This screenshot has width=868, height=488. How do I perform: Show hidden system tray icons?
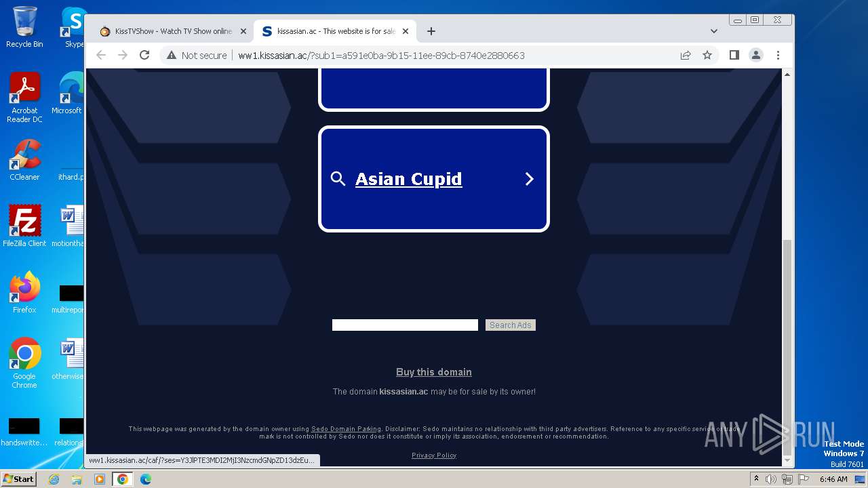756,479
